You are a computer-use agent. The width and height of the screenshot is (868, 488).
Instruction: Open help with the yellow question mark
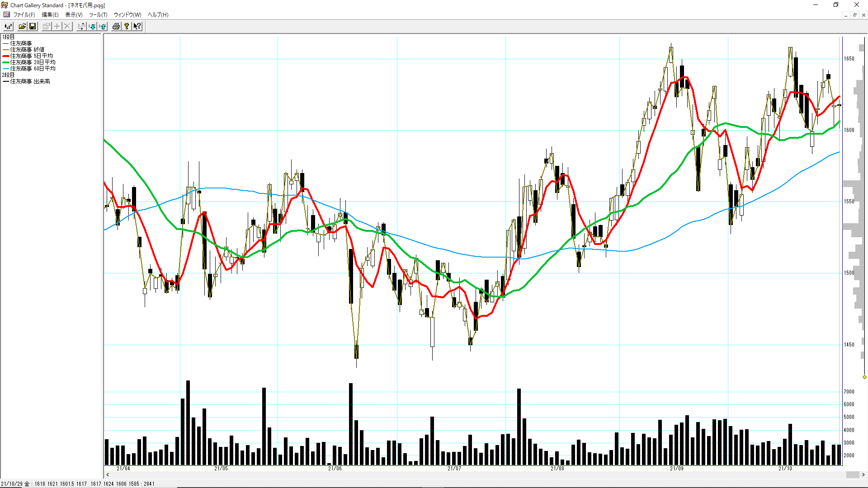127,26
